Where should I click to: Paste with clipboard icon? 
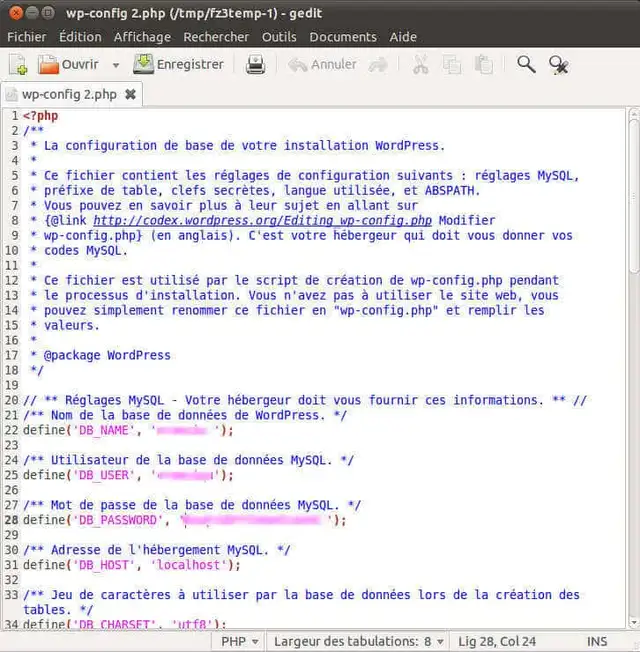pyautogui.click(x=484, y=65)
